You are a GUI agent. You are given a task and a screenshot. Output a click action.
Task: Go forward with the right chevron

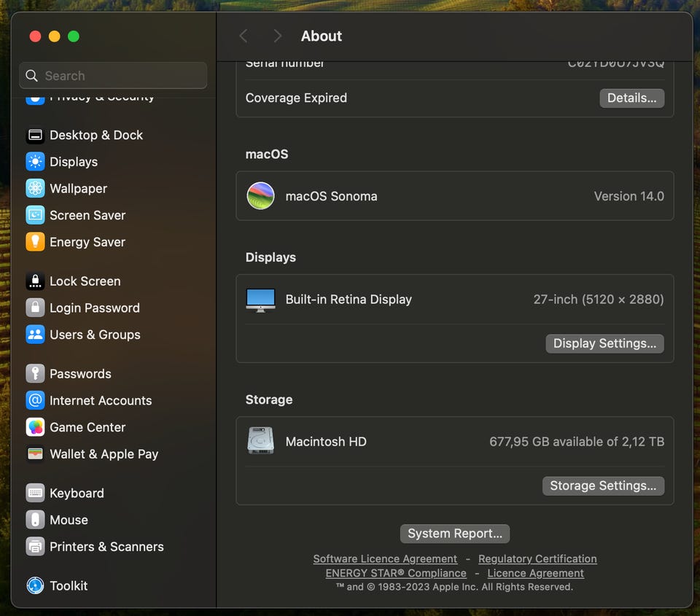point(277,36)
